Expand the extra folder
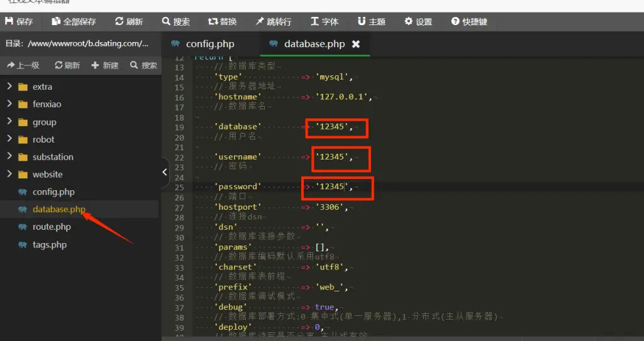The image size is (644, 341). pos(10,87)
